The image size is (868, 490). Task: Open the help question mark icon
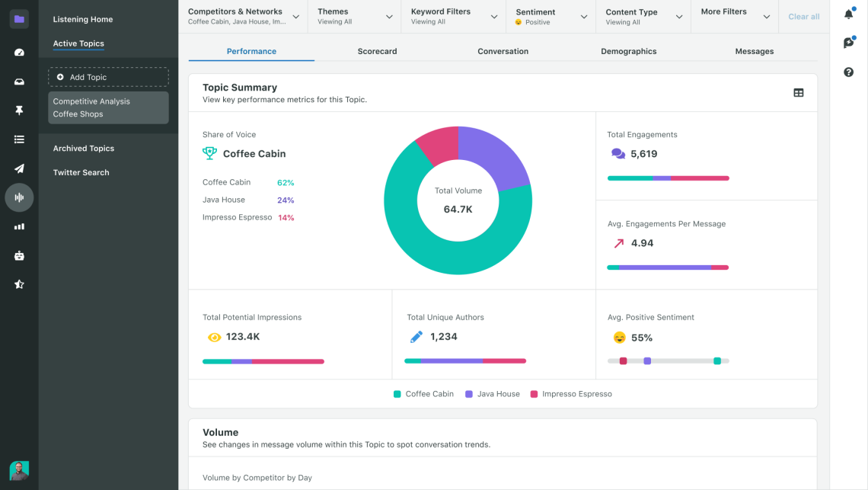click(x=847, y=72)
